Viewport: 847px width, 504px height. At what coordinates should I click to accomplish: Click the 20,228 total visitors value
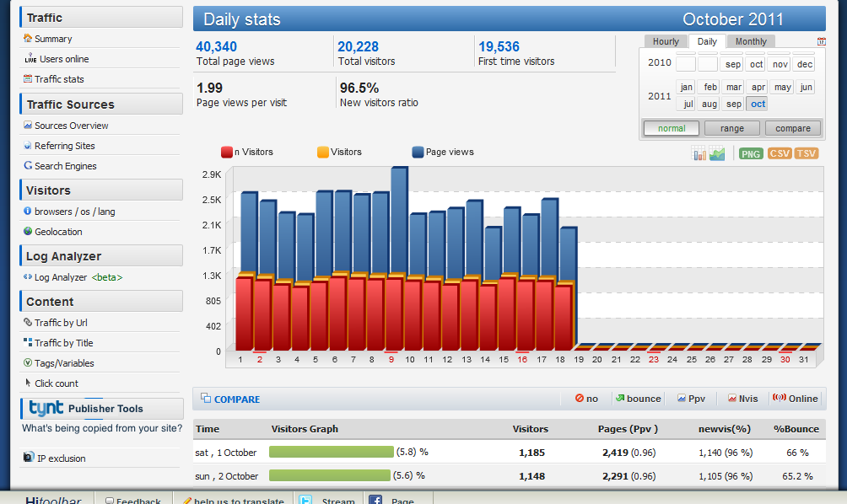359,47
